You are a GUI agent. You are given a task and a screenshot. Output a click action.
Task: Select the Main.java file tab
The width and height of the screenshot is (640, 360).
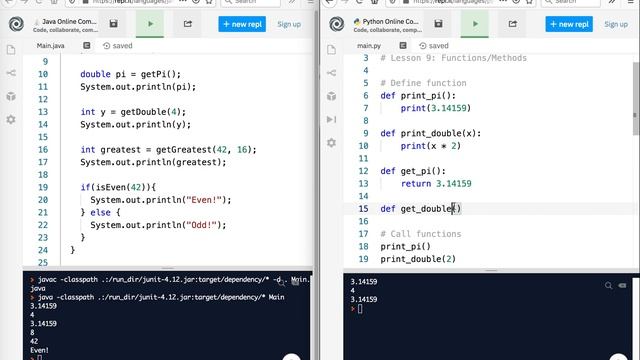click(x=50, y=46)
